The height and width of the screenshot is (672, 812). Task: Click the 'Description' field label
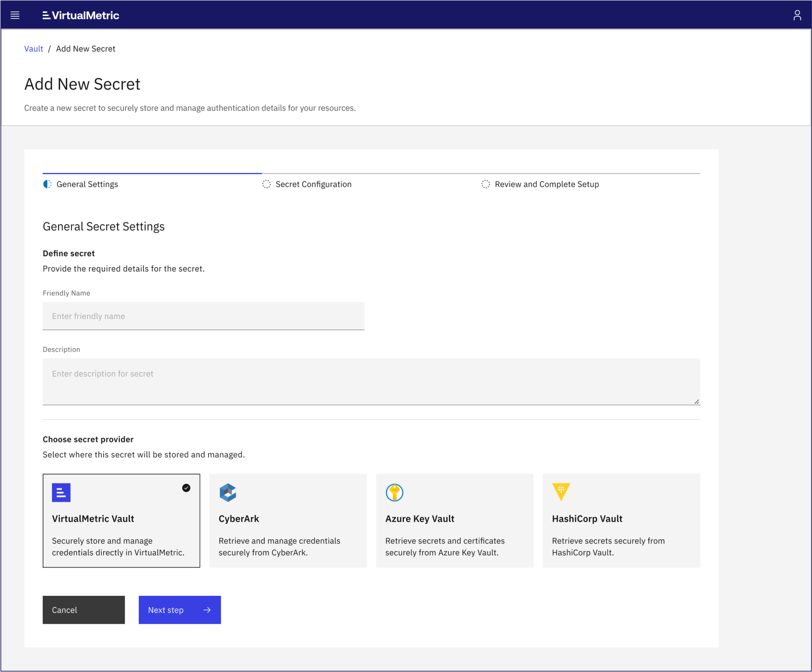(x=61, y=349)
